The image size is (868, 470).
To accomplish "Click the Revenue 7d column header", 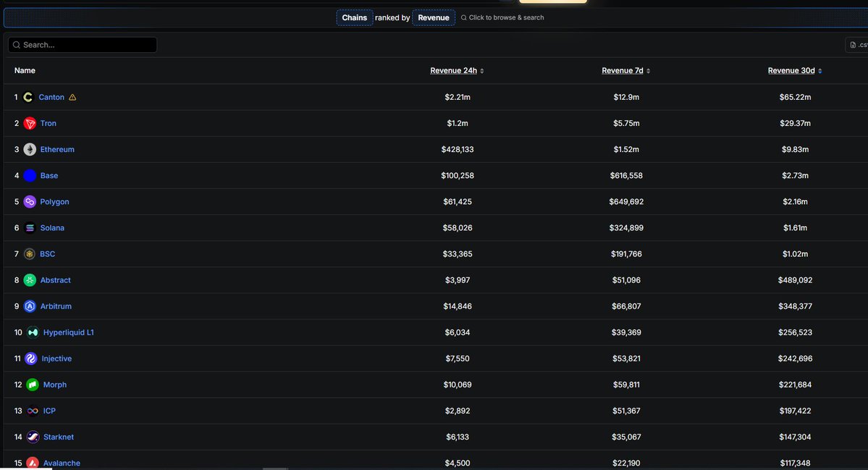I will tap(622, 70).
